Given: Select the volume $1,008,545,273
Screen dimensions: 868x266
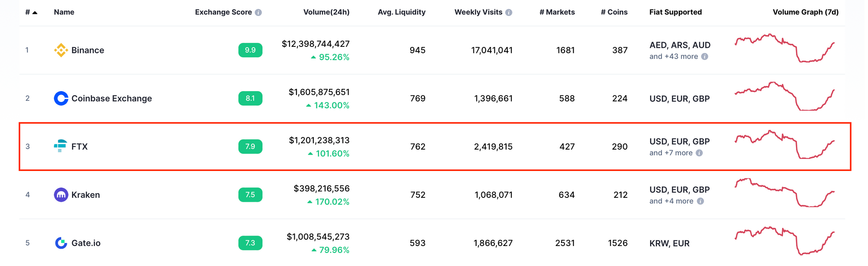Looking at the screenshot, I should pos(318,236).
